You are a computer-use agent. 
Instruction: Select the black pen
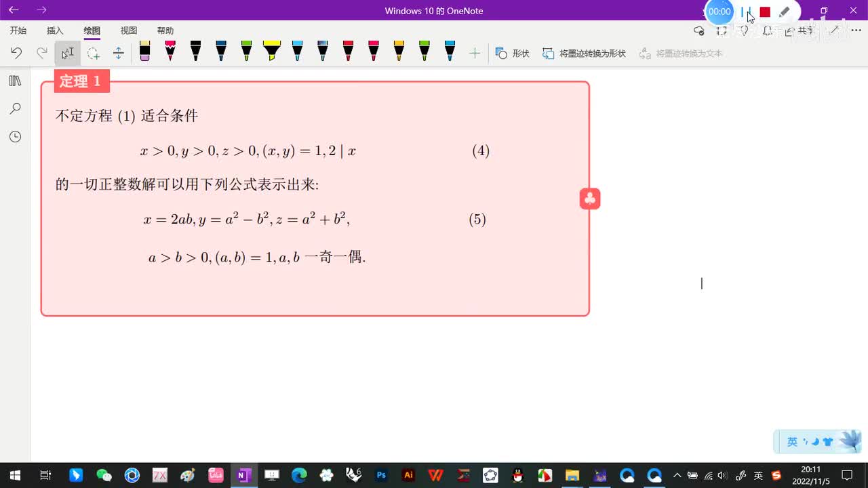point(195,51)
